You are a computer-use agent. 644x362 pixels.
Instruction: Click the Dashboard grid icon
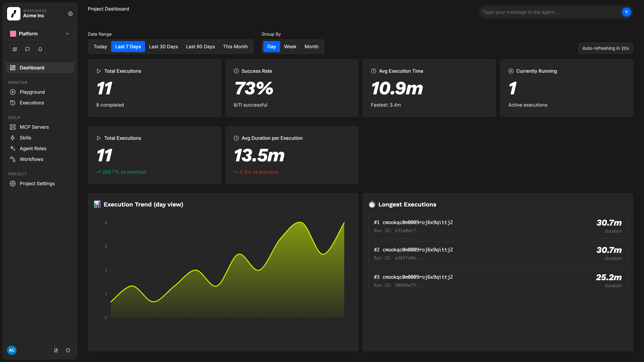pyautogui.click(x=13, y=68)
